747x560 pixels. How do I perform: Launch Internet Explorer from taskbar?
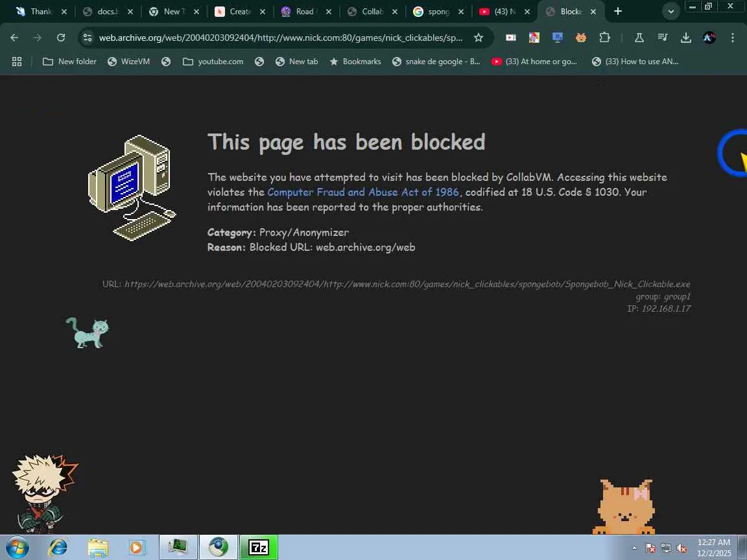[58, 548]
